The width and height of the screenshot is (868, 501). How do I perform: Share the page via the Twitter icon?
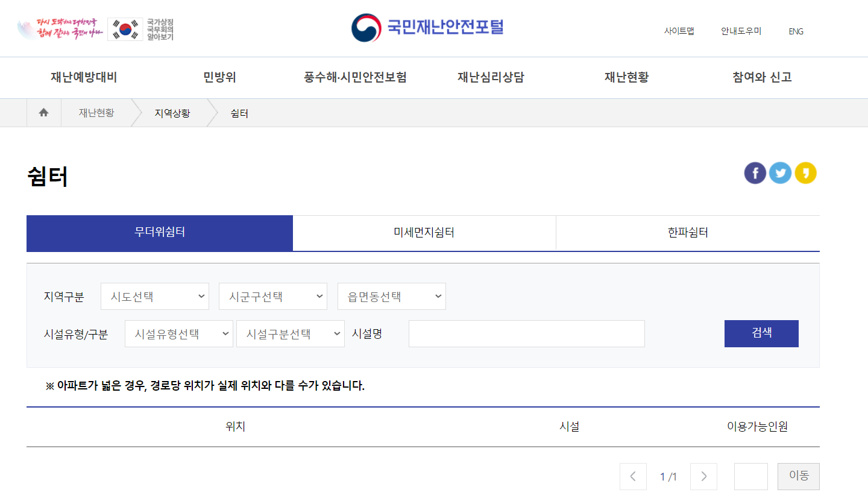click(780, 172)
